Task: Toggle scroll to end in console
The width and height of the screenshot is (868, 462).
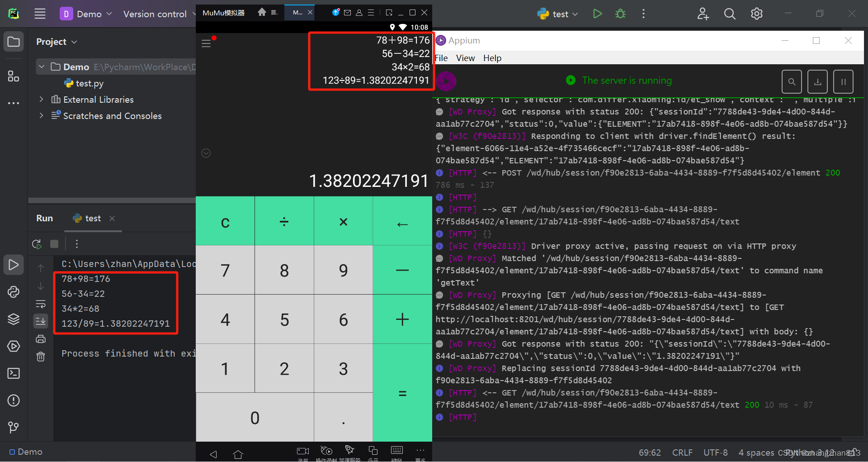Action: click(x=41, y=321)
